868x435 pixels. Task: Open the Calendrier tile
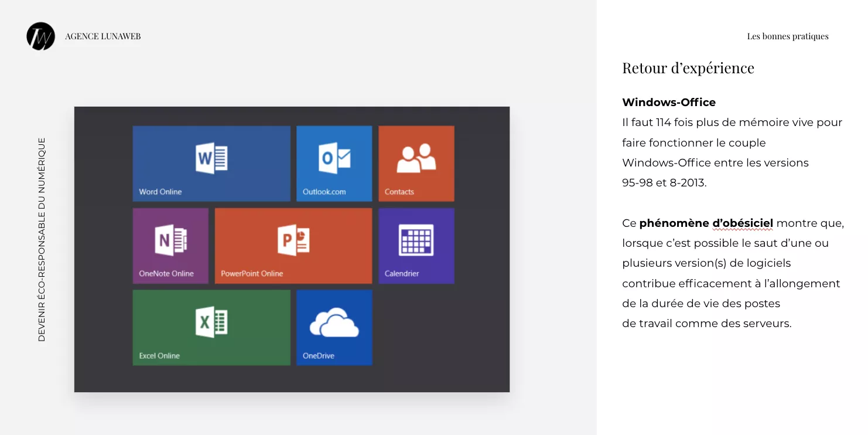pyautogui.click(x=416, y=246)
